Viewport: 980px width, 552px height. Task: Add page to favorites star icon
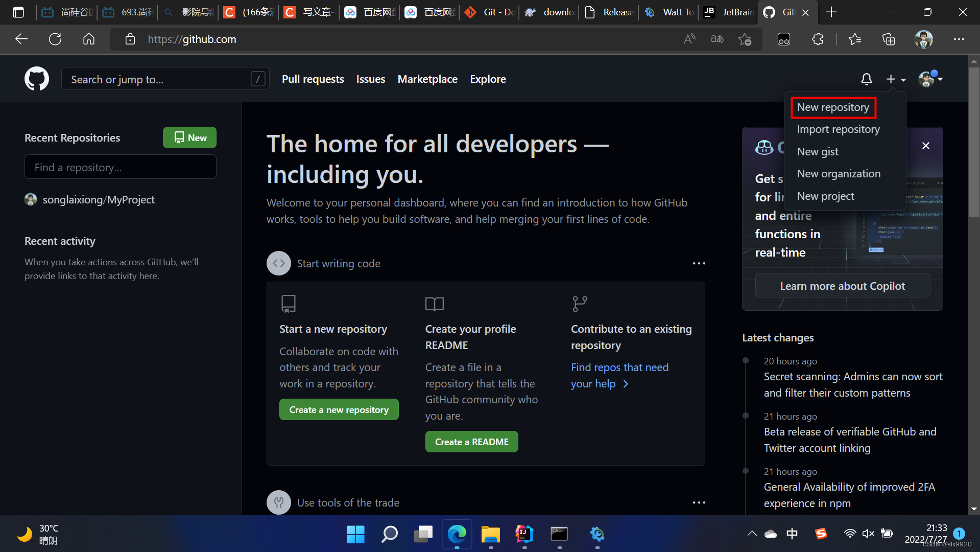coord(745,39)
